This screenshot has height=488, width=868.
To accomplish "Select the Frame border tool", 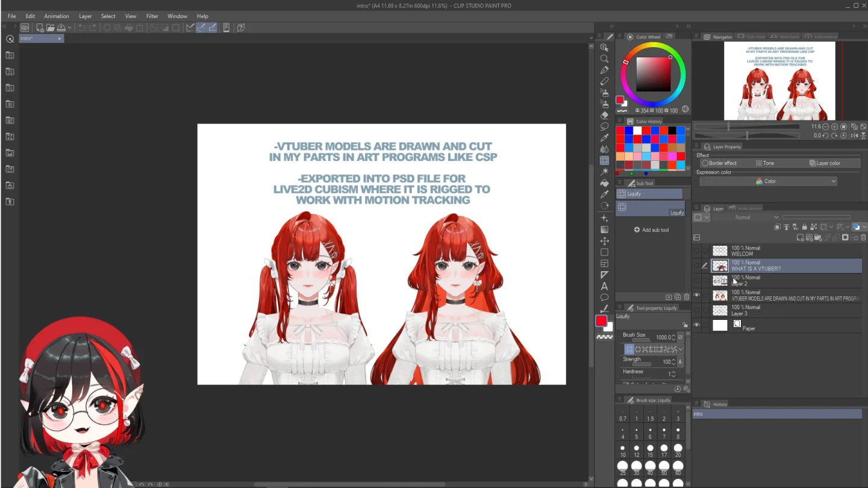I will (604, 264).
